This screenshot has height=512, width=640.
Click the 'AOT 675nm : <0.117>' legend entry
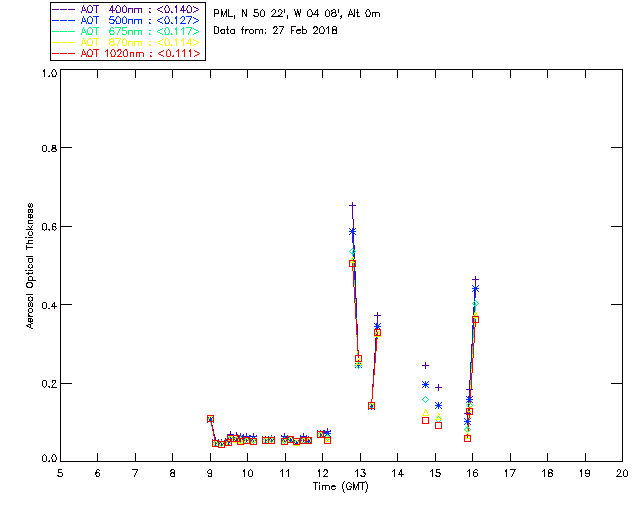click(127, 31)
